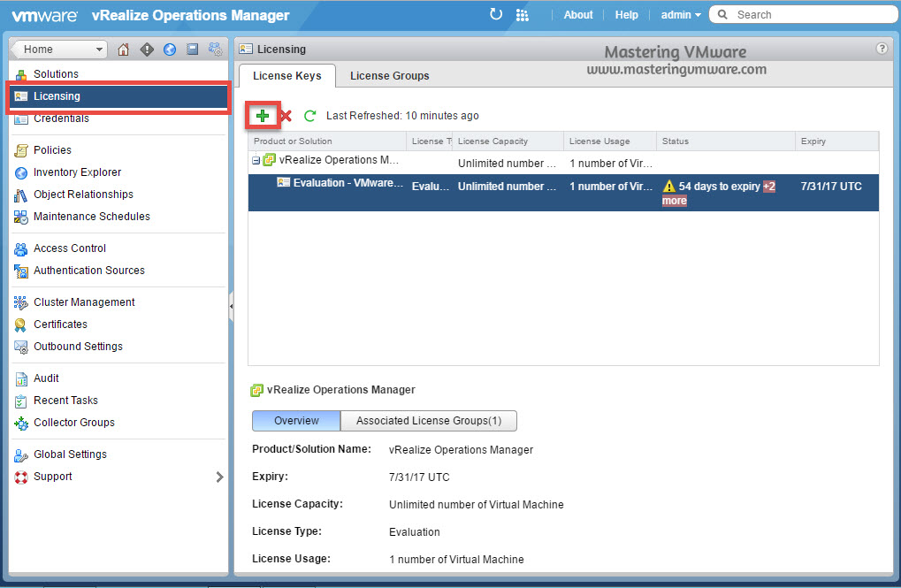Collapse the left navigation panel handle
The width and height of the screenshot is (901, 588).
[x=231, y=306]
